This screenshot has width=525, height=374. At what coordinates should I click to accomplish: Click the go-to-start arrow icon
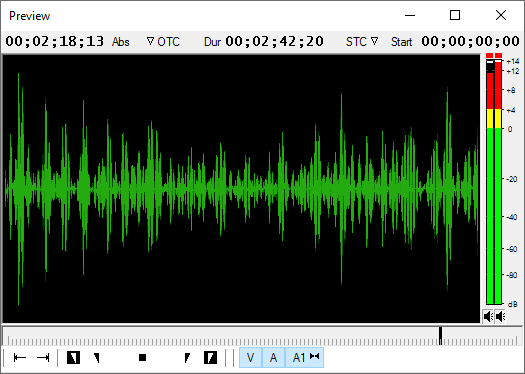(20, 358)
